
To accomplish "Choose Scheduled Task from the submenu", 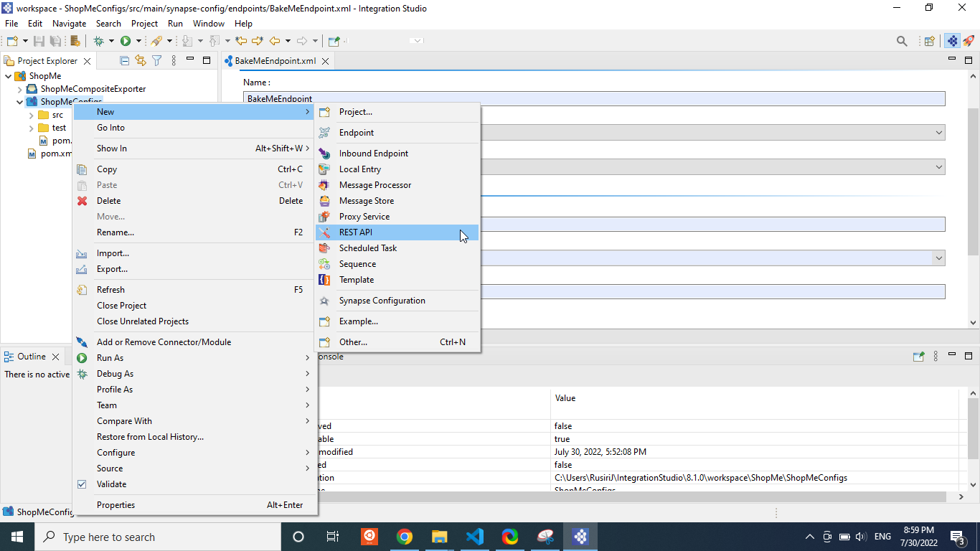I will [x=397, y=248].
